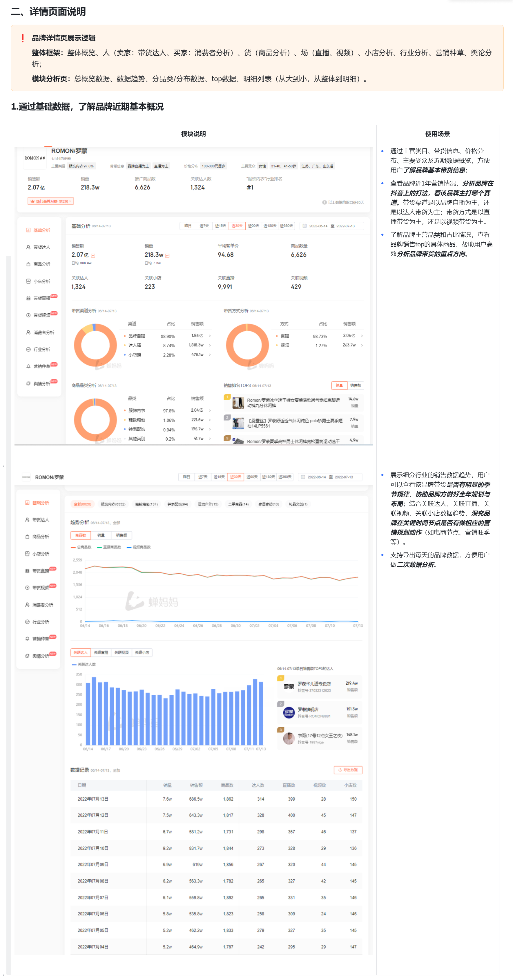
Task: Choose 近7天 in 基础分析 panel date filter
Action: click(204, 226)
